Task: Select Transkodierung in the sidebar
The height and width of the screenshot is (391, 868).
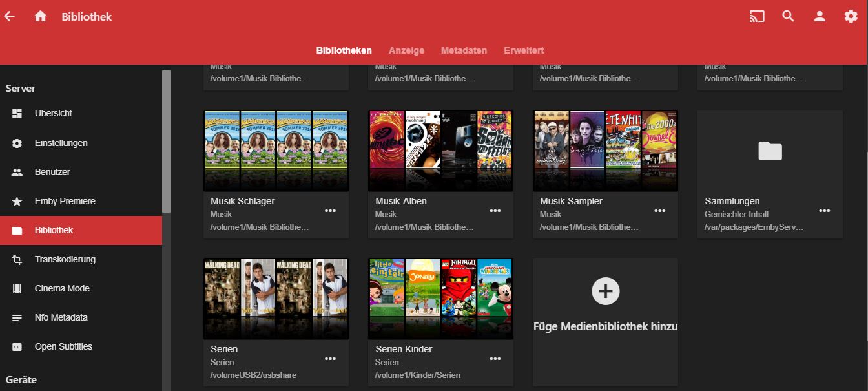Action: coord(81,260)
